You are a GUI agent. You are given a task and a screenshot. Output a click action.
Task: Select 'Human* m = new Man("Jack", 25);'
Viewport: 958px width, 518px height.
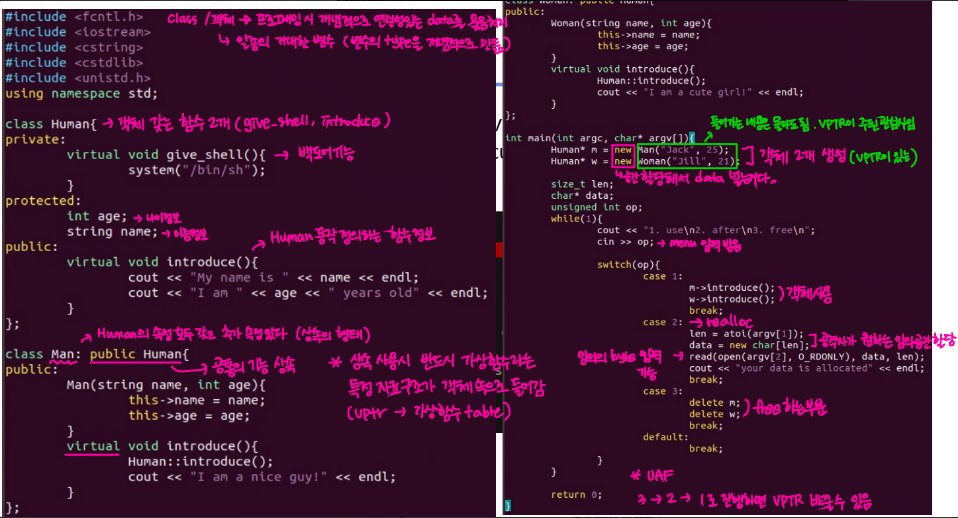coord(640,150)
